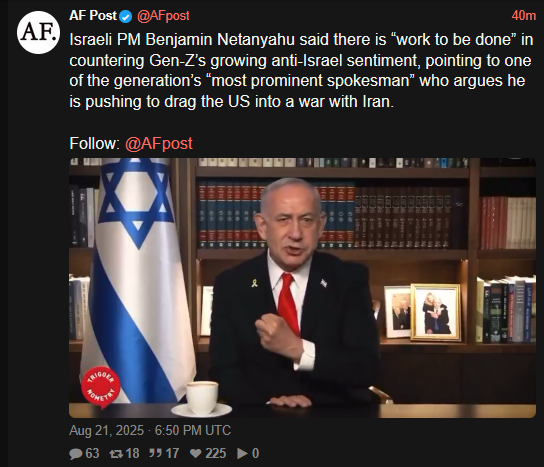
Task: View the 225 likes count
Action: [215, 453]
